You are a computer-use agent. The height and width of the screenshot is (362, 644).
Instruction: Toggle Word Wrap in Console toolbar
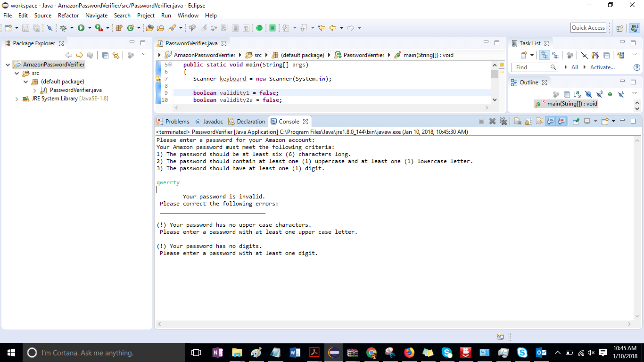point(539,121)
